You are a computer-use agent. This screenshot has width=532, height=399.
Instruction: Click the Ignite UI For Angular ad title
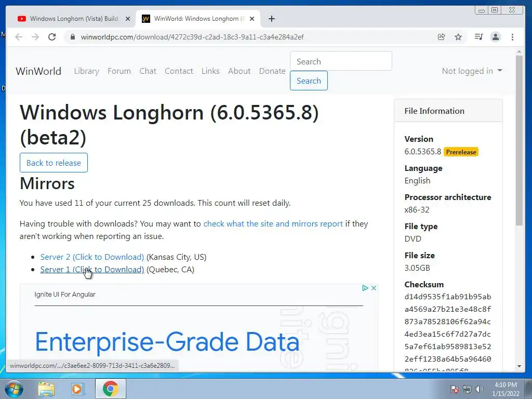click(65, 295)
